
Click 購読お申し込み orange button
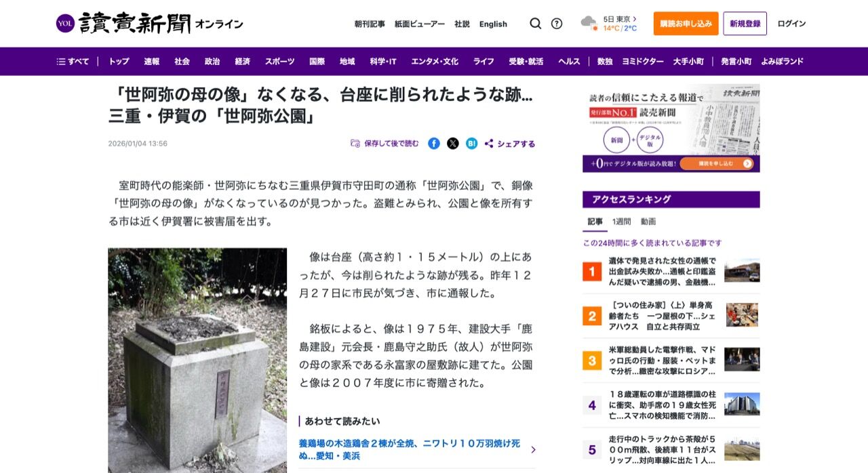coord(686,24)
